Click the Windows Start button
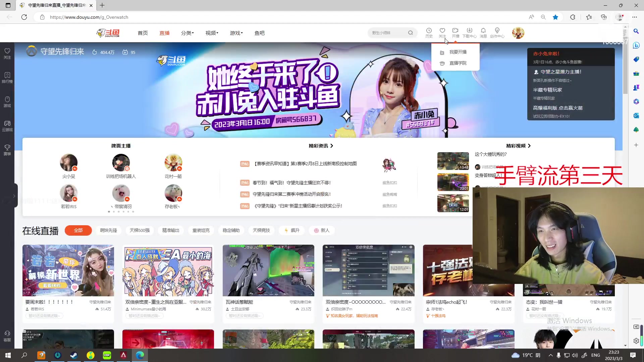 8,355
